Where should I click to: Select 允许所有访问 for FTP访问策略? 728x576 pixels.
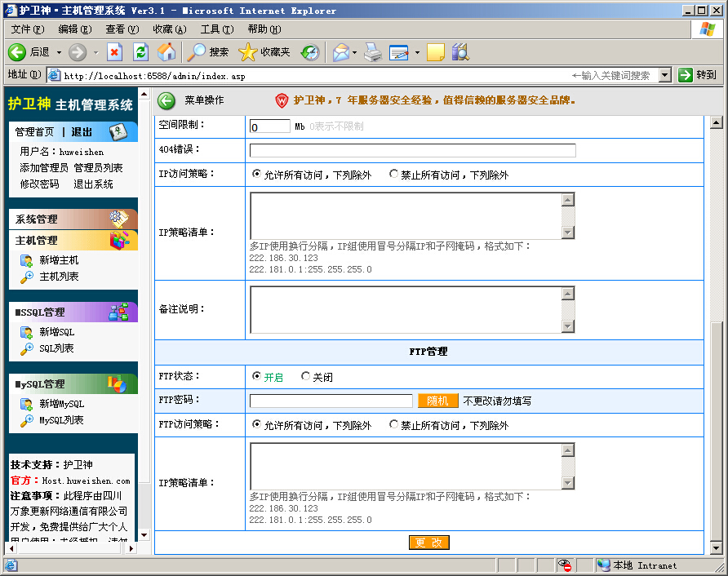point(257,425)
